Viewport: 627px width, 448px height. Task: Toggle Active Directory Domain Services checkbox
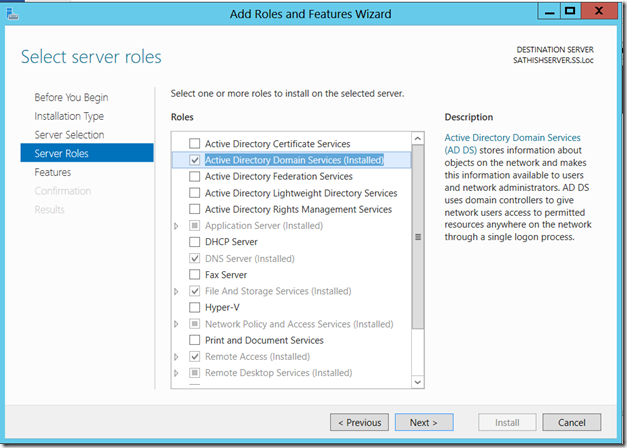click(x=195, y=160)
